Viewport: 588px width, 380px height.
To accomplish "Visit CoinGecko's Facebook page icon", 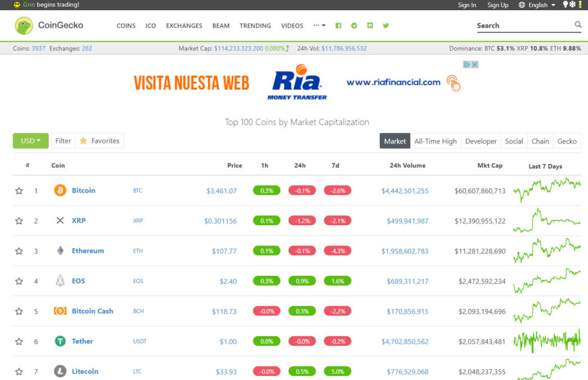I will tap(338, 25).
